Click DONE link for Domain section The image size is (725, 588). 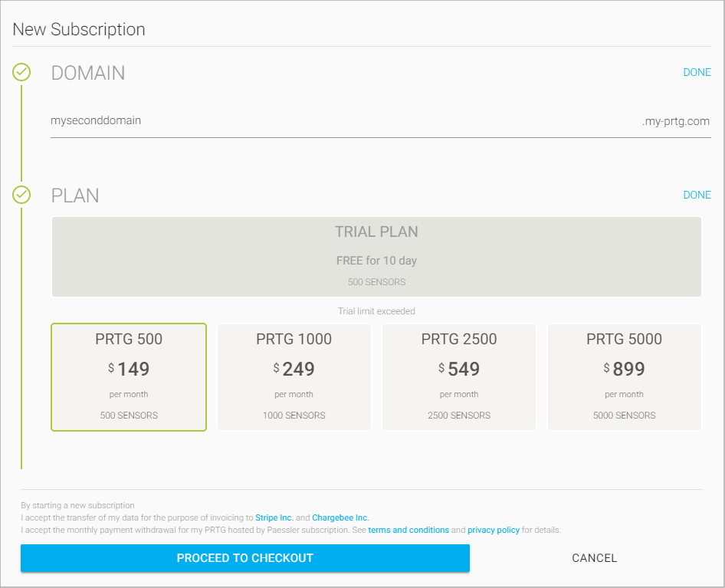click(697, 72)
